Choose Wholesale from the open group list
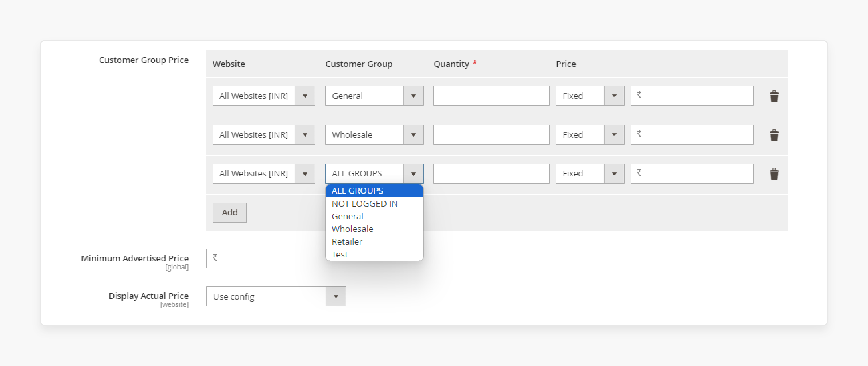 (374, 229)
